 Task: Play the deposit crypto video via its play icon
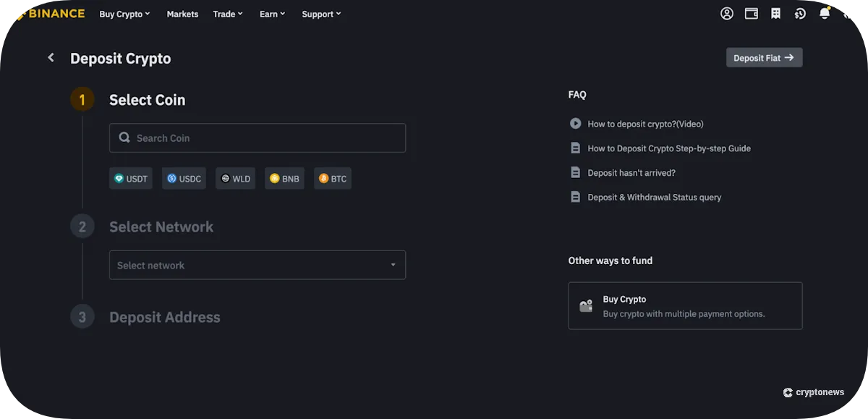575,123
